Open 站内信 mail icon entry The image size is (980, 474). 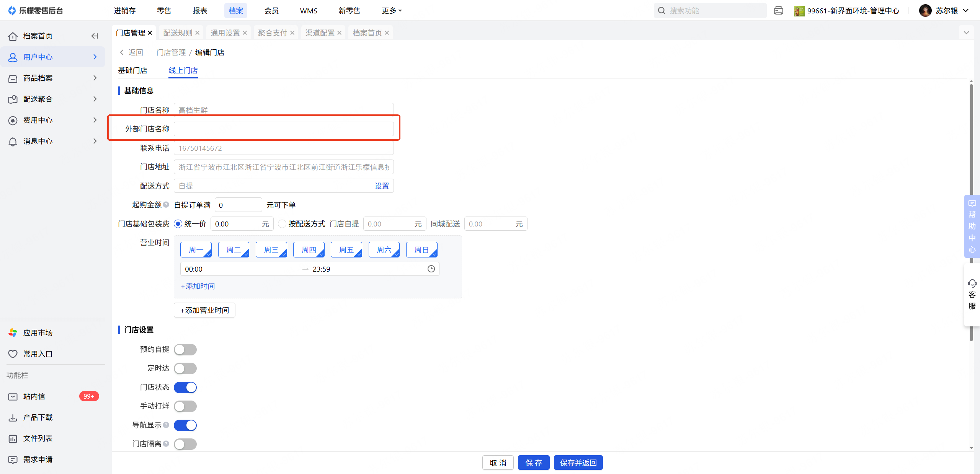[x=13, y=396]
